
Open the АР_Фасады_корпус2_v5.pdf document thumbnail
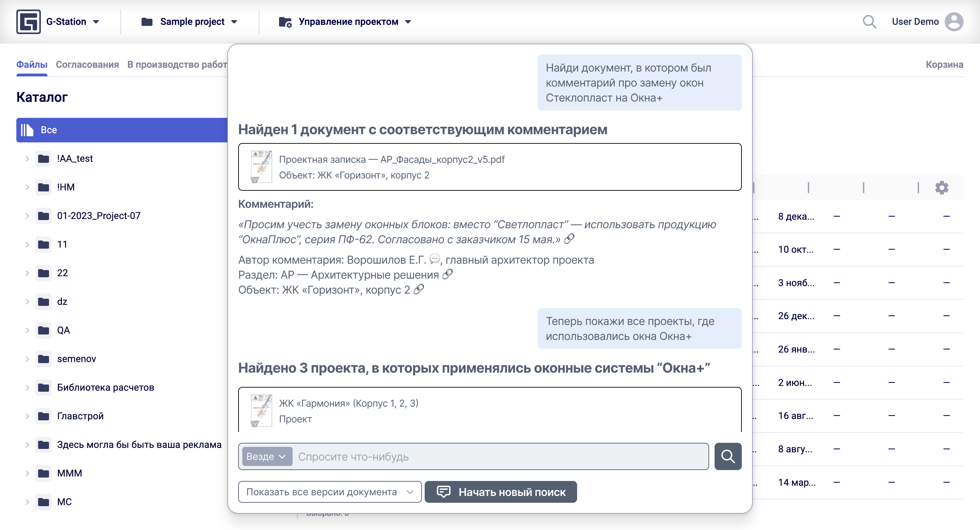click(x=261, y=167)
